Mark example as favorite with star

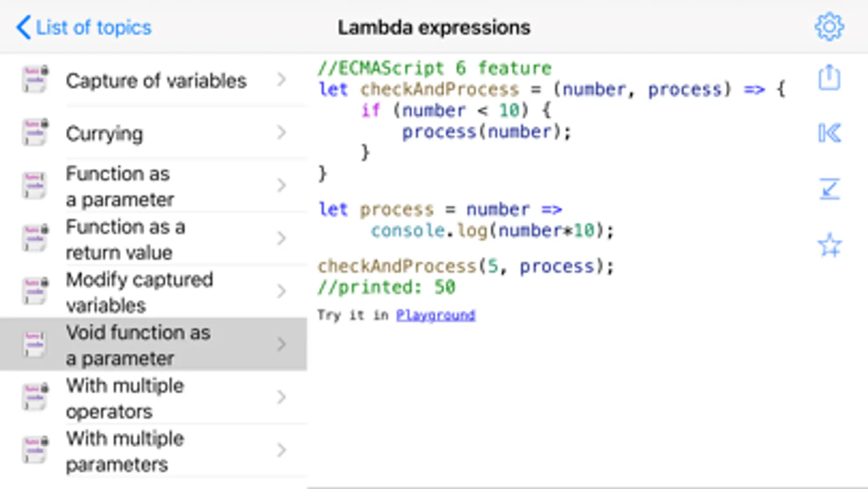(829, 245)
